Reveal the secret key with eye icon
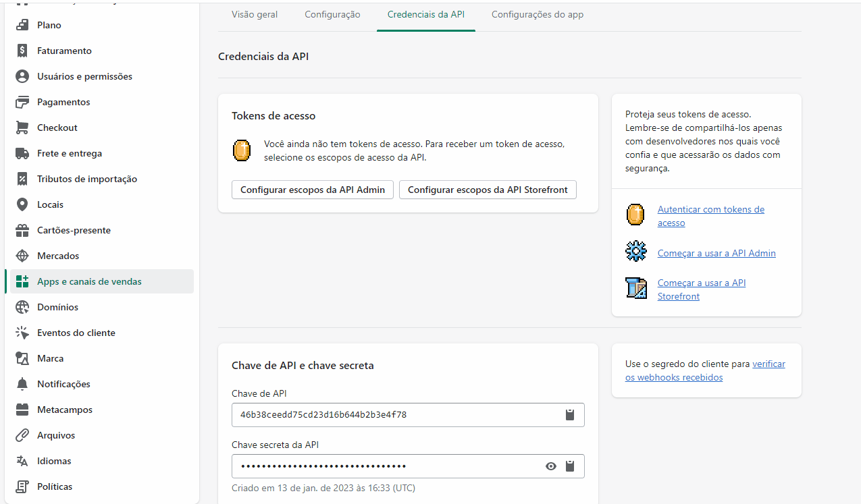 click(551, 466)
